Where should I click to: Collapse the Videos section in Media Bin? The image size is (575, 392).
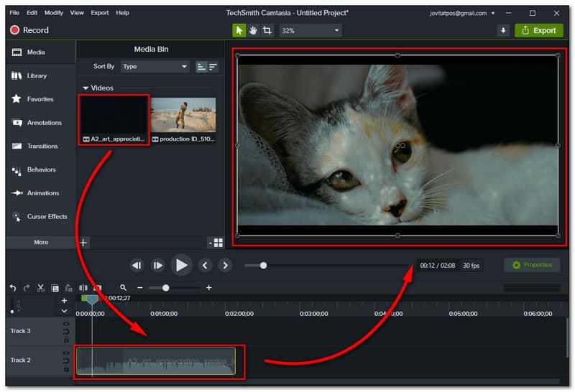(86, 88)
